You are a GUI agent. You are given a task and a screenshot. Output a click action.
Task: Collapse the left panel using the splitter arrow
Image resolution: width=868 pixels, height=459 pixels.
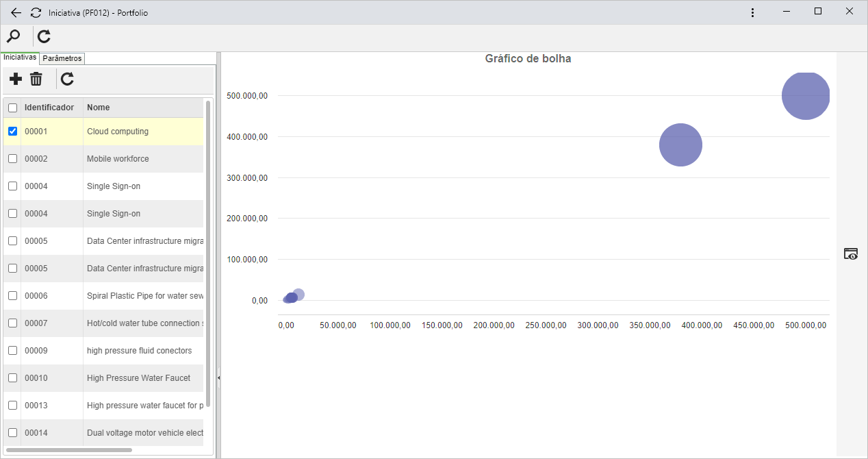218,377
